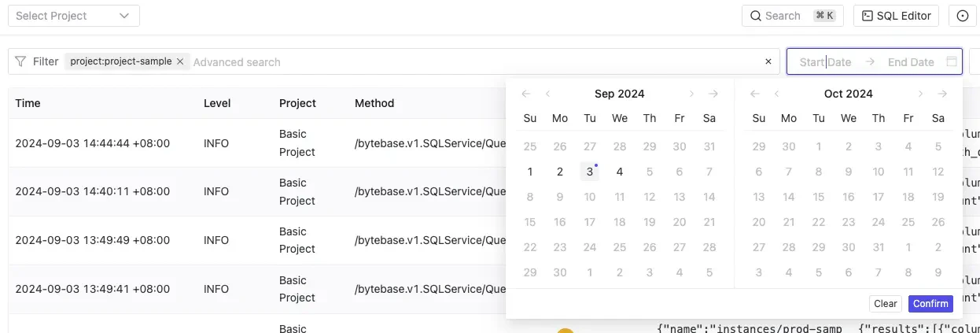
Task: Open the Select Project dropdown
Action: (74, 16)
